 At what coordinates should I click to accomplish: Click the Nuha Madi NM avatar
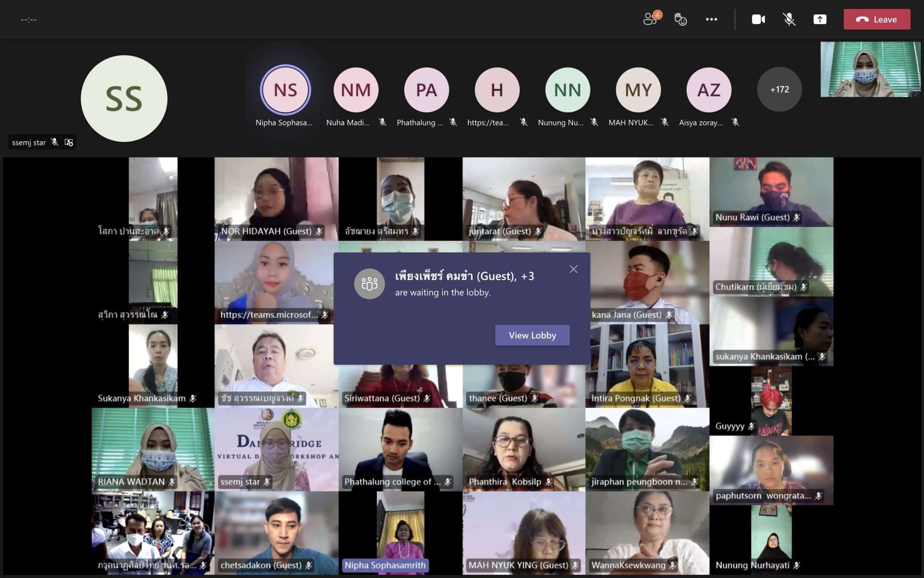(x=356, y=89)
